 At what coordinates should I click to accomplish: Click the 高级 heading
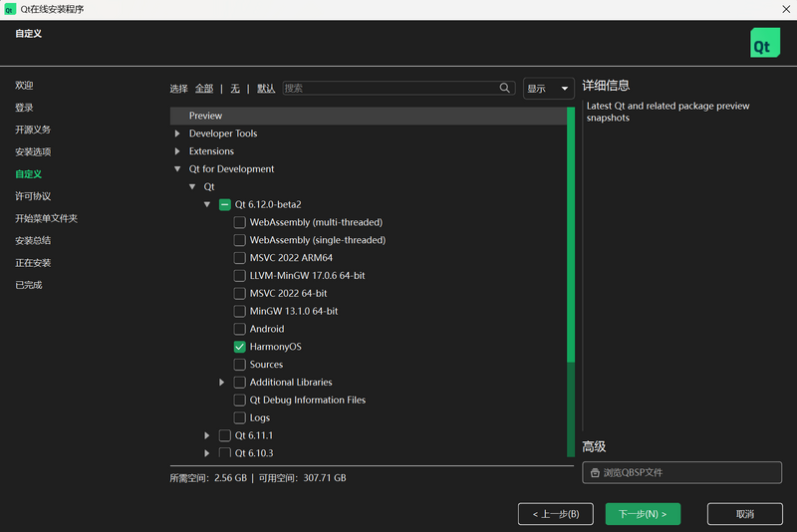594,446
